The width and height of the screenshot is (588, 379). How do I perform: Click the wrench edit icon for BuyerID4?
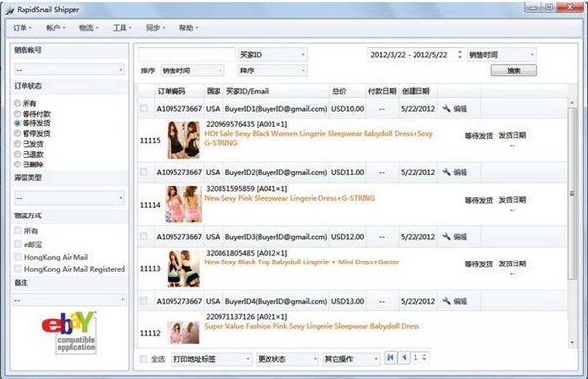[x=446, y=301]
